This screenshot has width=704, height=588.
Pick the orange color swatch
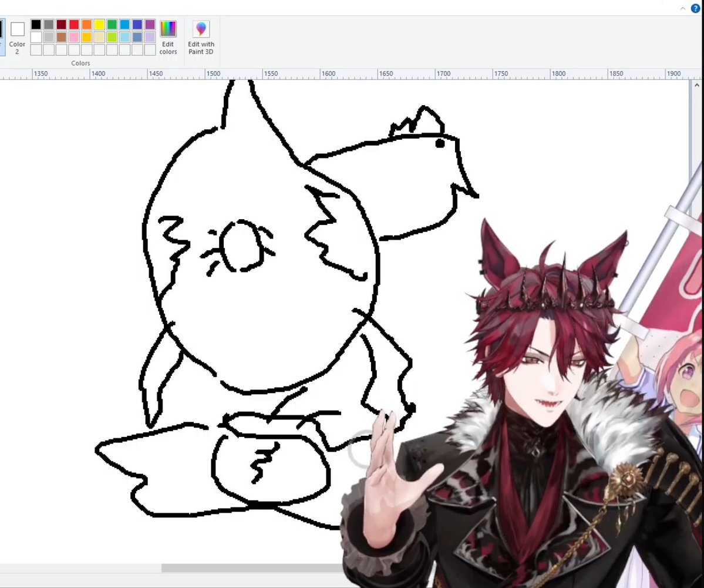(x=87, y=25)
